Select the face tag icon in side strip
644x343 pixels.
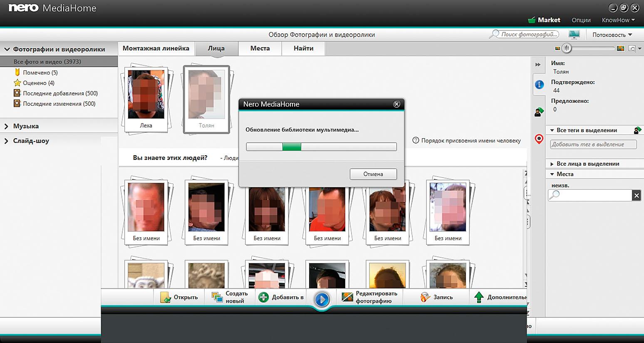[539, 112]
